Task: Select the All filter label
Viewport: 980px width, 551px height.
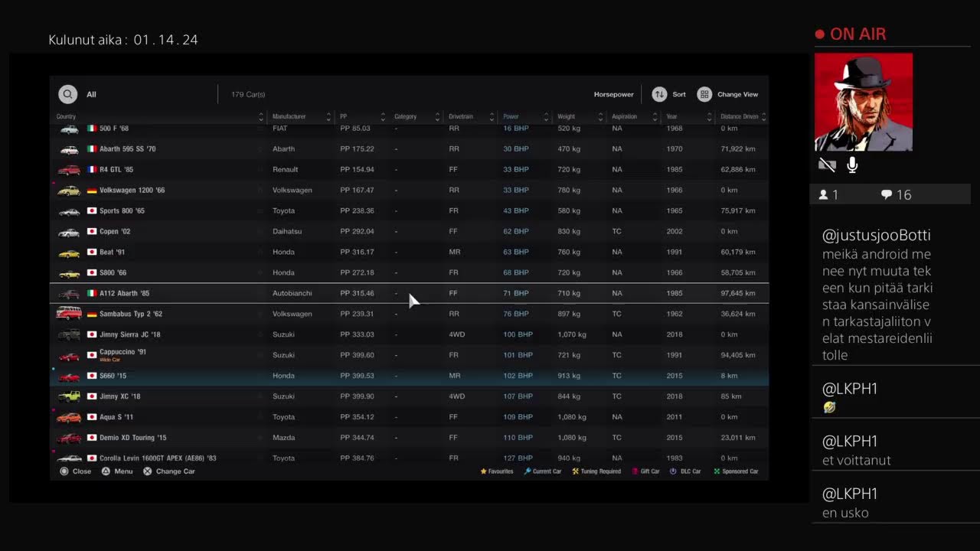Action: point(91,95)
